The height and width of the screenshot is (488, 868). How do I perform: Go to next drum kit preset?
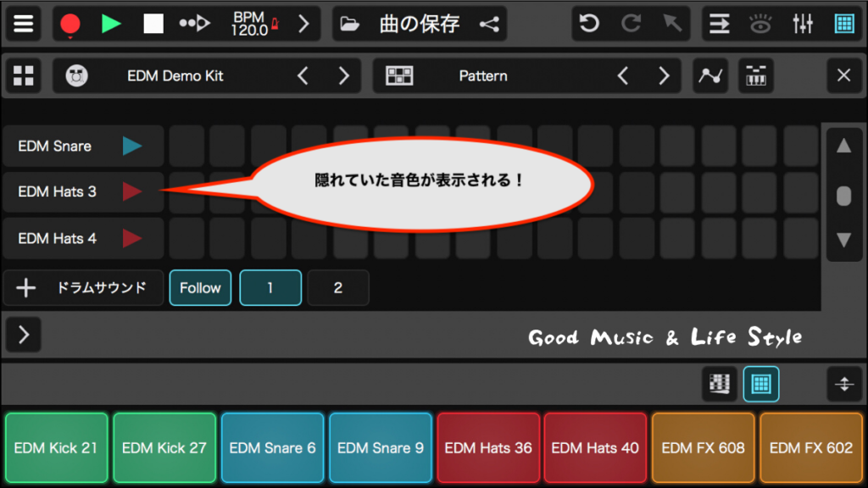coord(344,75)
